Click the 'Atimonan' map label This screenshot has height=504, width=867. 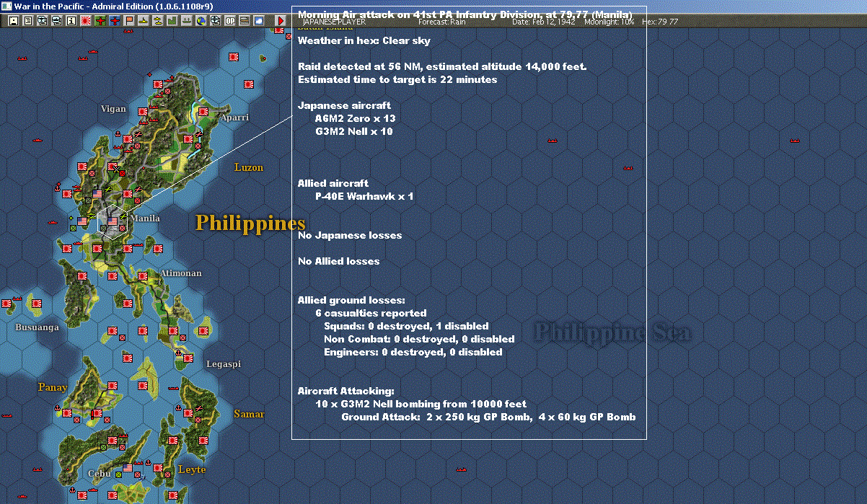point(181,273)
